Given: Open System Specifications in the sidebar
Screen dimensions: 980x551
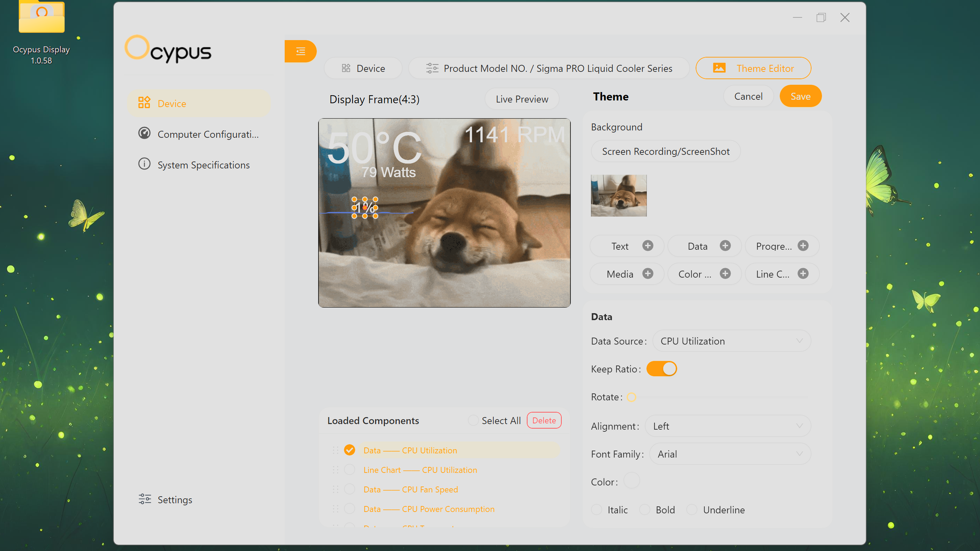Looking at the screenshot, I should (x=199, y=165).
